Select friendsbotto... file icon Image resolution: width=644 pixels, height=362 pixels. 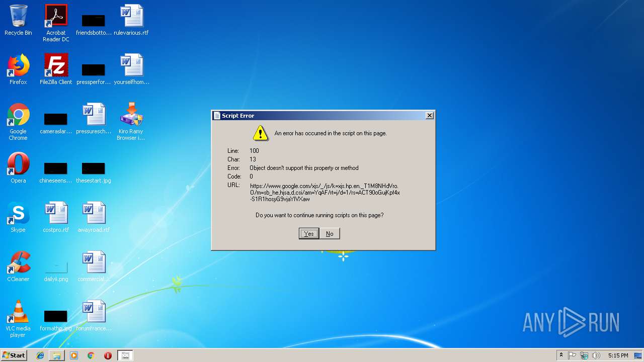(x=94, y=25)
